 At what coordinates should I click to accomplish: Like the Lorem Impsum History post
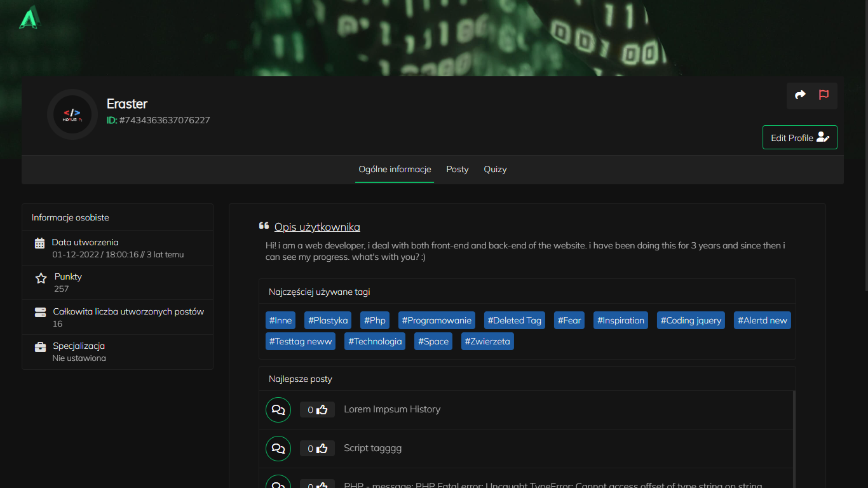pos(322,410)
